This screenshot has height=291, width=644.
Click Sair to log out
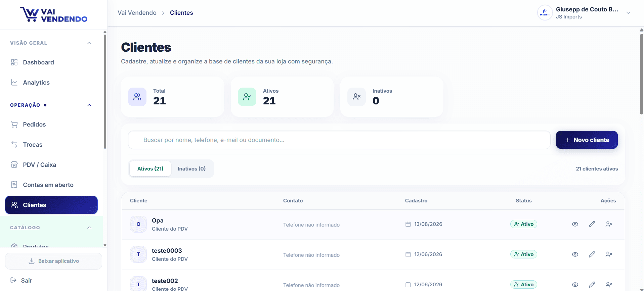coord(21,281)
